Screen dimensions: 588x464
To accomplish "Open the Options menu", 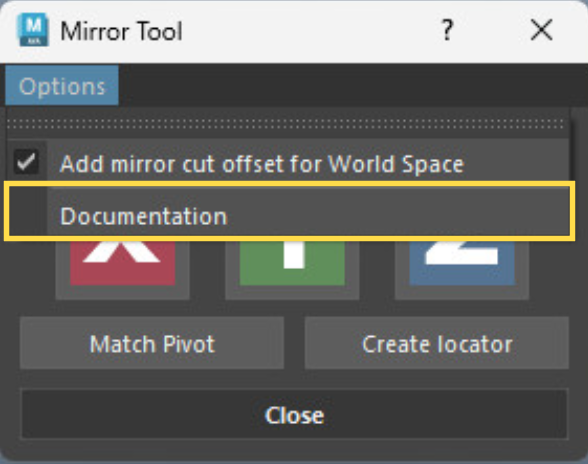I will (62, 86).
